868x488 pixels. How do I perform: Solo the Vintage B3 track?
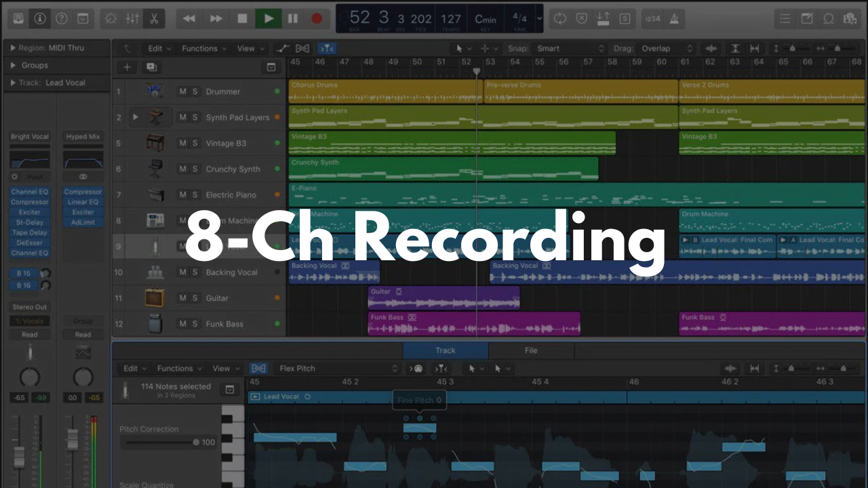[195, 143]
